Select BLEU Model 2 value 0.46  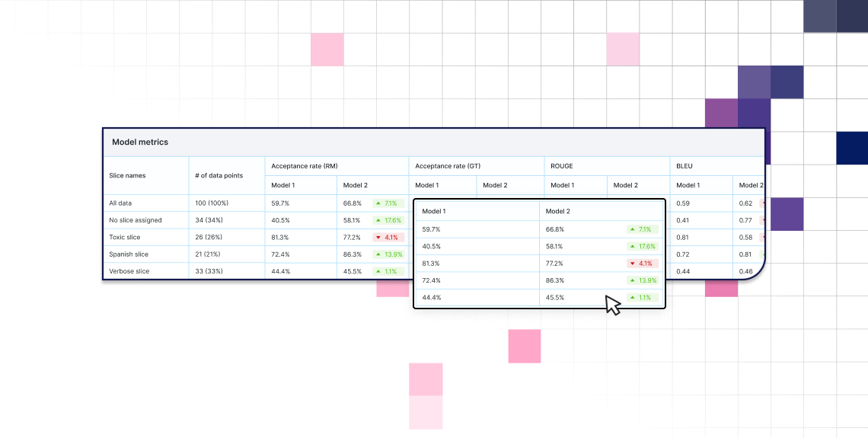pyautogui.click(x=745, y=271)
